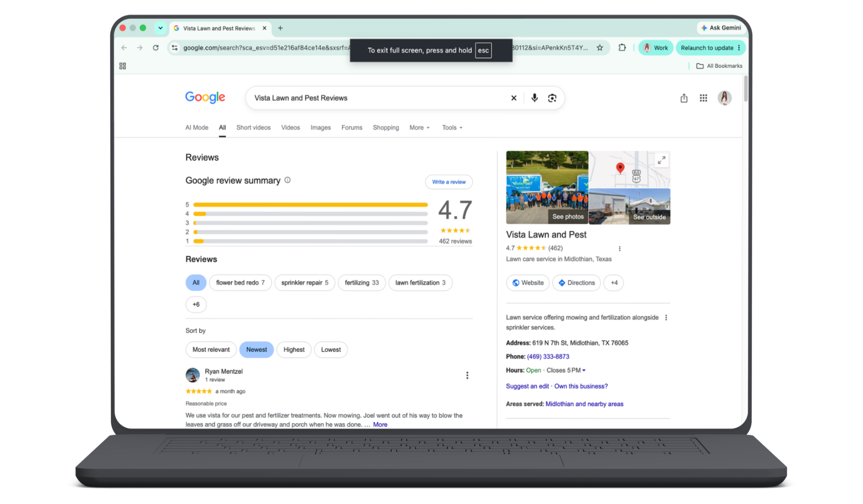863x504 pixels.
Task: Expand business hours next to Closes 5 PM
Action: (x=584, y=371)
